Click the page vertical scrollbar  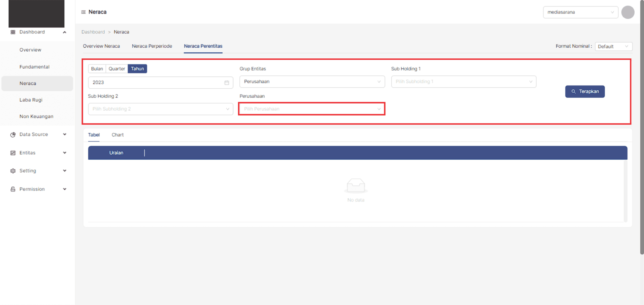pos(642,129)
